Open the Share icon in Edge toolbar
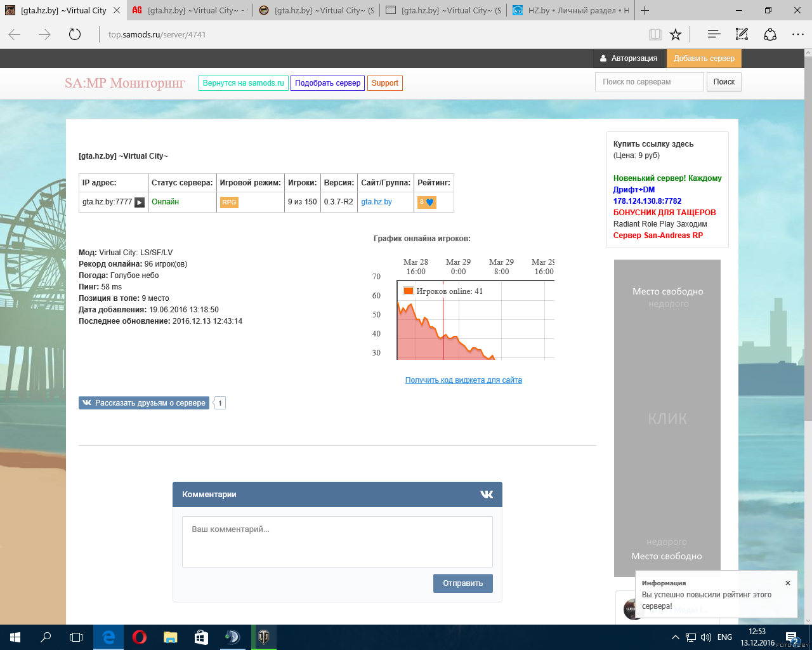Screen dimensions: 812x650 click(770, 34)
